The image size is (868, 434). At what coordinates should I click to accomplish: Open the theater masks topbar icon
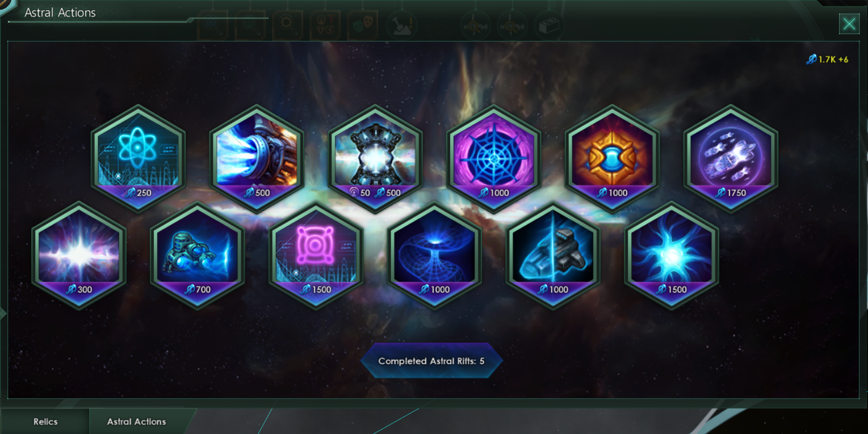pos(363,26)
